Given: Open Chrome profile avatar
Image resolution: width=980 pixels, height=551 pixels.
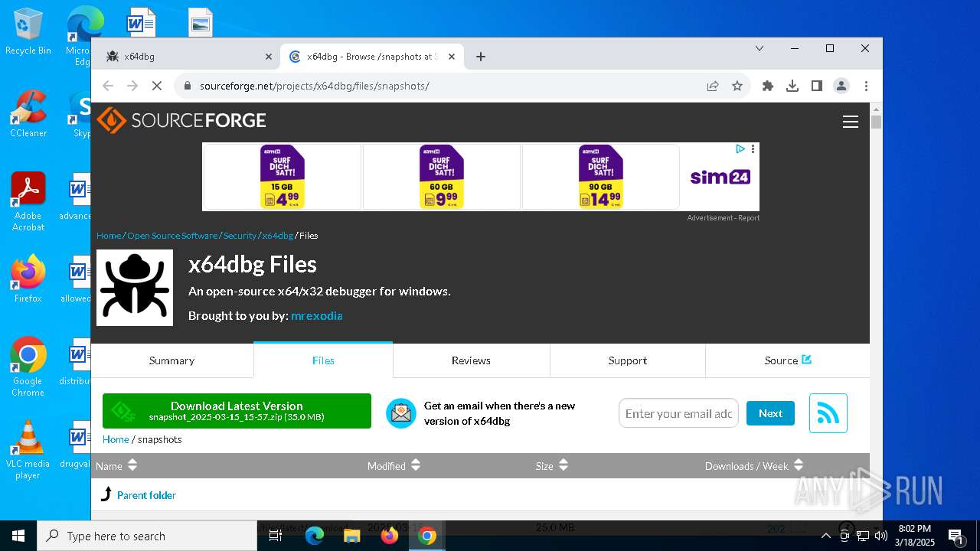Looking at the screenshot, I should (x=841, y=86).
